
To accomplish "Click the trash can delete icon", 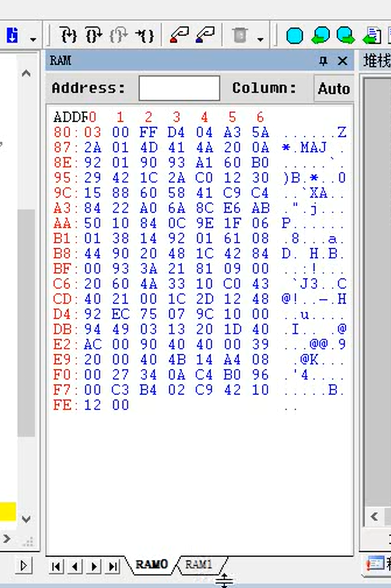I will [240, 35].
